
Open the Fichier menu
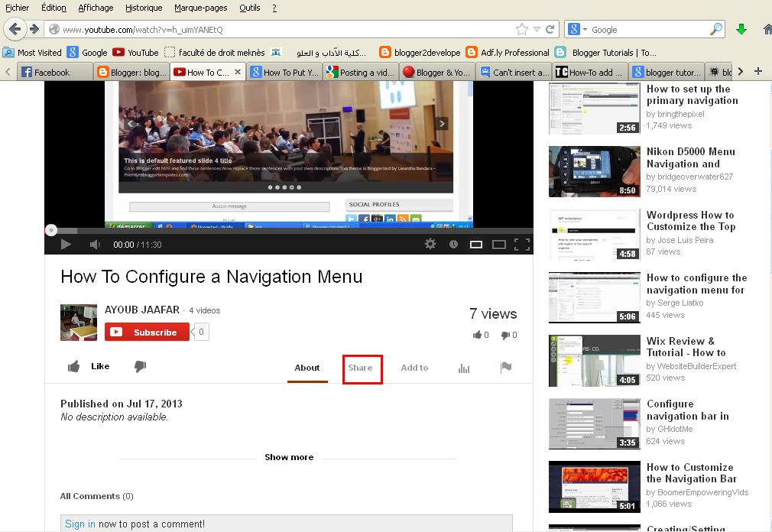[x=18, y=8]
